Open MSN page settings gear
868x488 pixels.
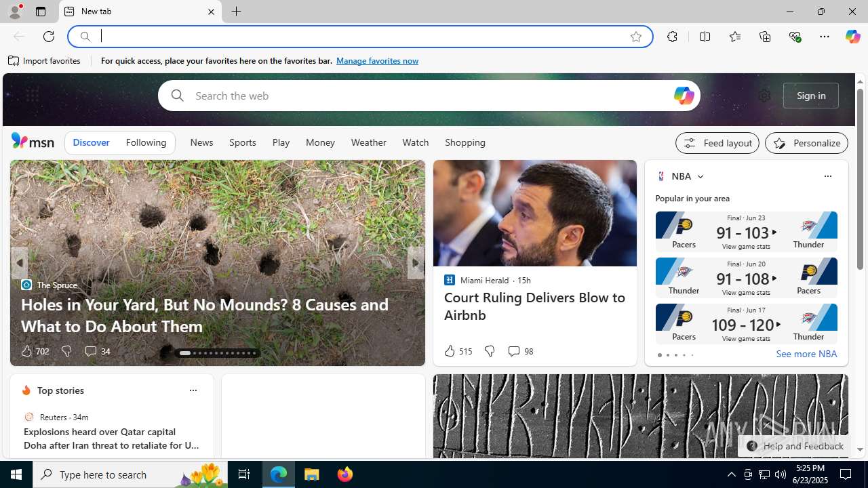coord(764,96)
